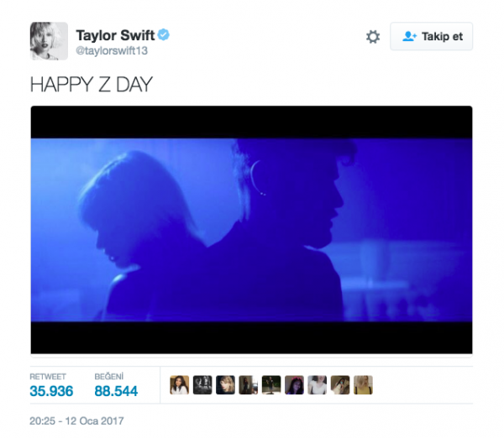Open the seventh white-shirt liker avatar

[318, 385]
